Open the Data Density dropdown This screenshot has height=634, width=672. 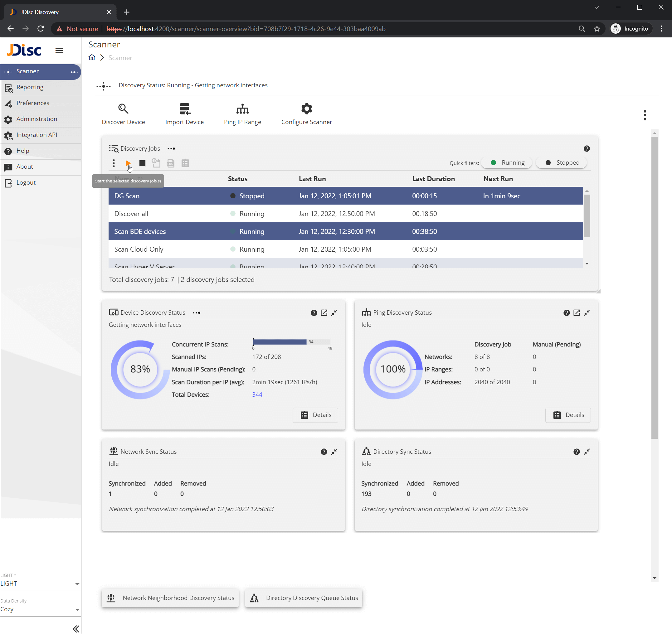pyautogui.click(x=41, y=609)
